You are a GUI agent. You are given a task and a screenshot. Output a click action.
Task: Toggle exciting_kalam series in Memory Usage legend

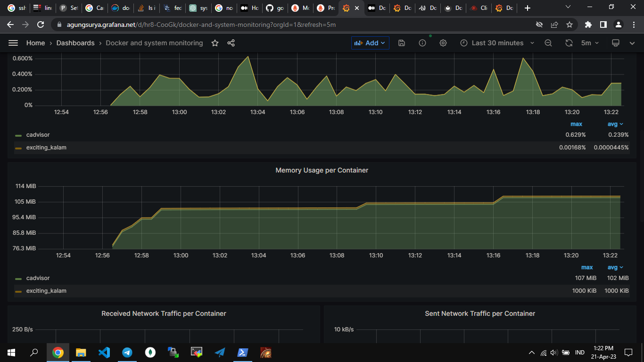[46, 291]
